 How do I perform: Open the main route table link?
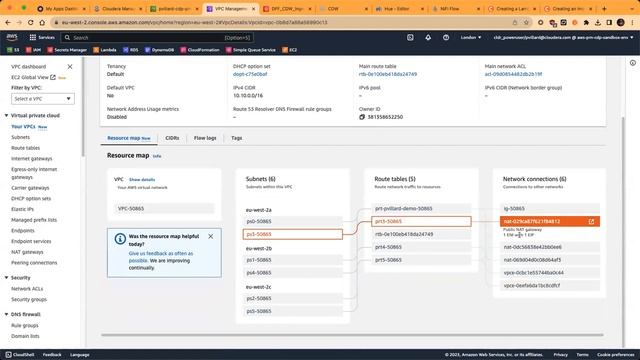tap(388, 74)
